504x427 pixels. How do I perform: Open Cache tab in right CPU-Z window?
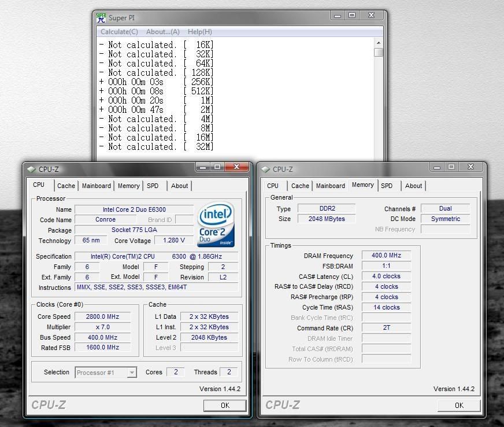tap(300, 186)
